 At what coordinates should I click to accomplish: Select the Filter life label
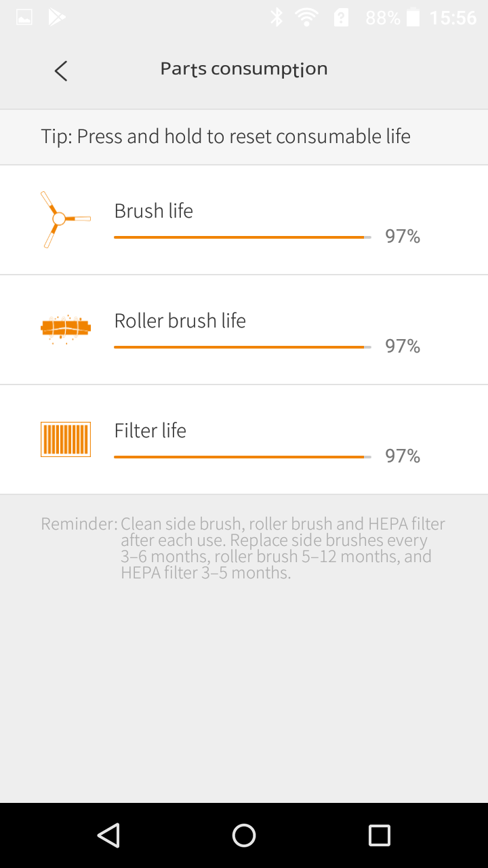coord(150,431)
